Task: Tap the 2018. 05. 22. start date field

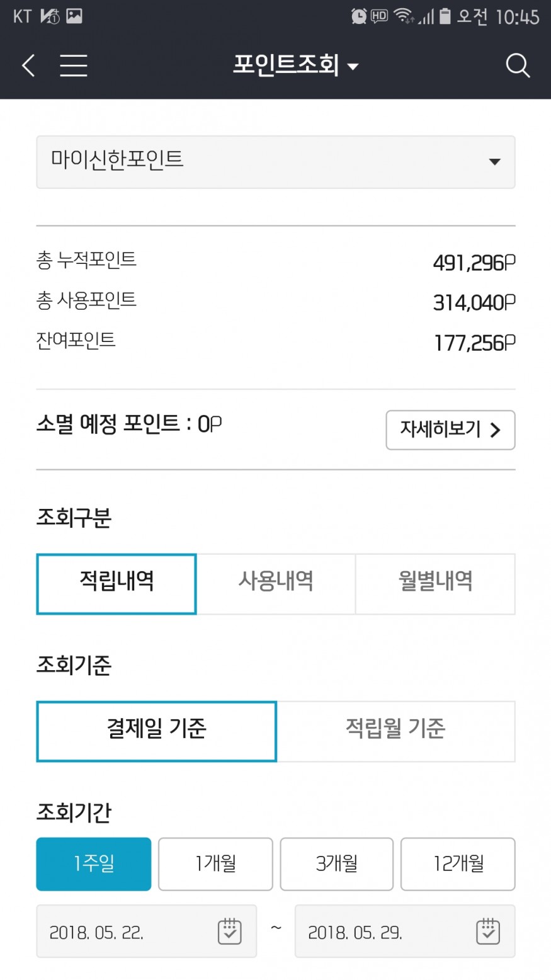Action: 126,932
